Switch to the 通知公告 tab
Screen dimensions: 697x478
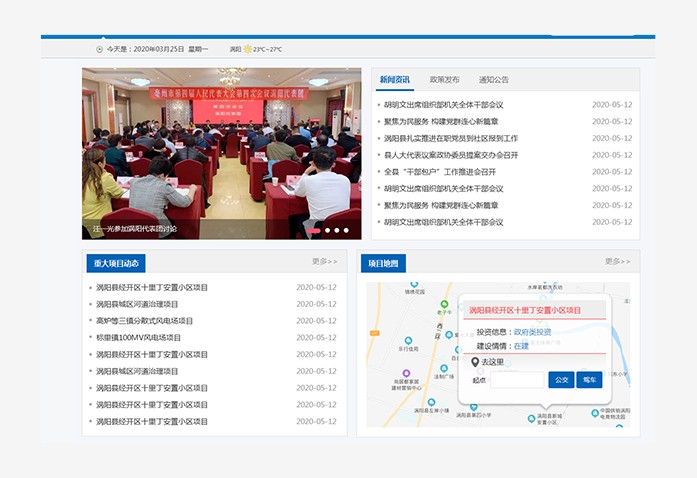coord(493,80)
